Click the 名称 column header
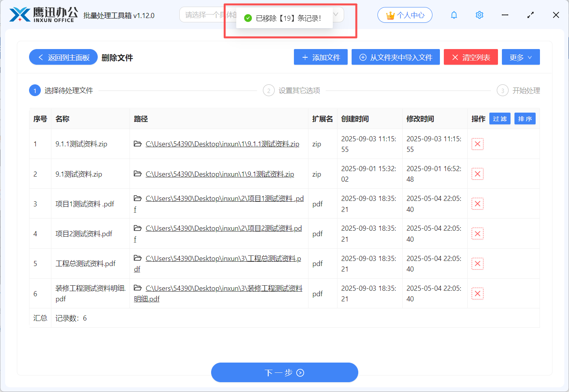This screenshot has height=392, width=569. [62, 119]
